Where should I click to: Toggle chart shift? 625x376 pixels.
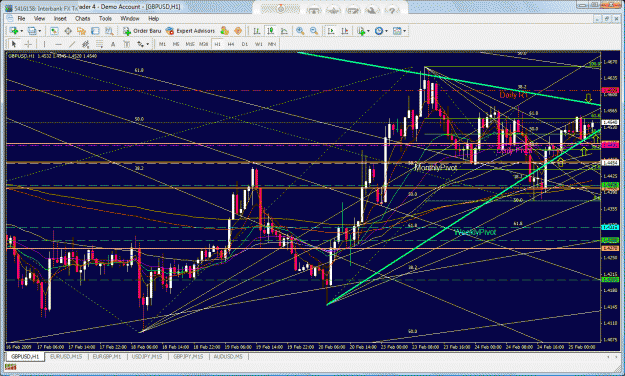coord(345,31)
